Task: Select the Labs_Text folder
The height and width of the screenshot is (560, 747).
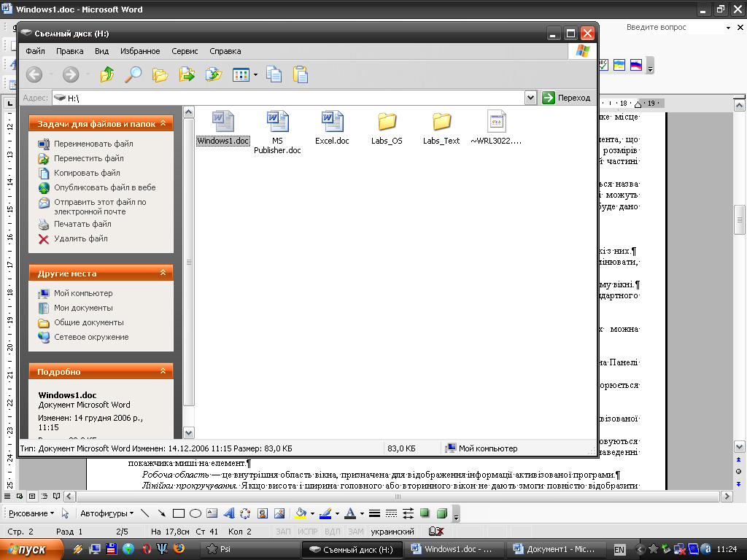Action: (441, 128)
